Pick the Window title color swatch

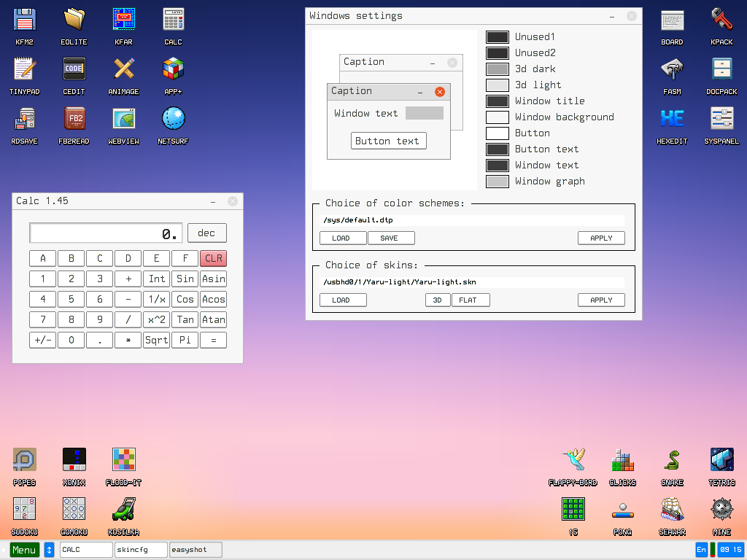click(498, 101)
